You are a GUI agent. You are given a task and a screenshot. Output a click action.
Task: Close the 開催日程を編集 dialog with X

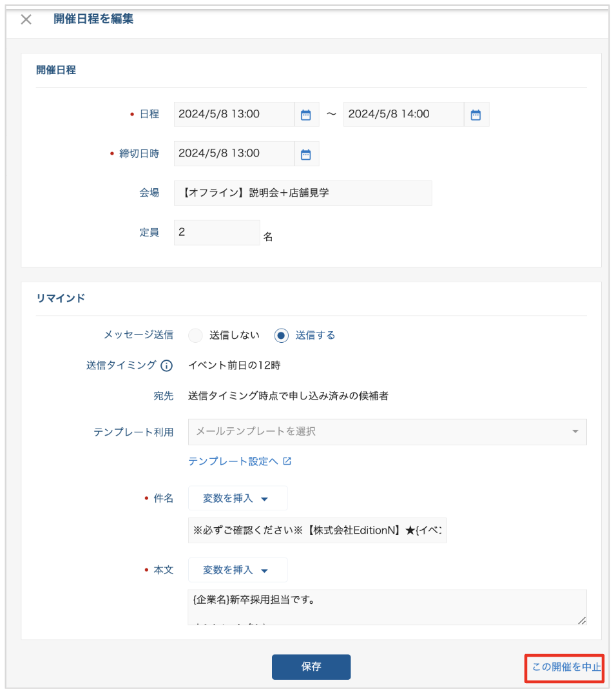click(x=26, y=19)
